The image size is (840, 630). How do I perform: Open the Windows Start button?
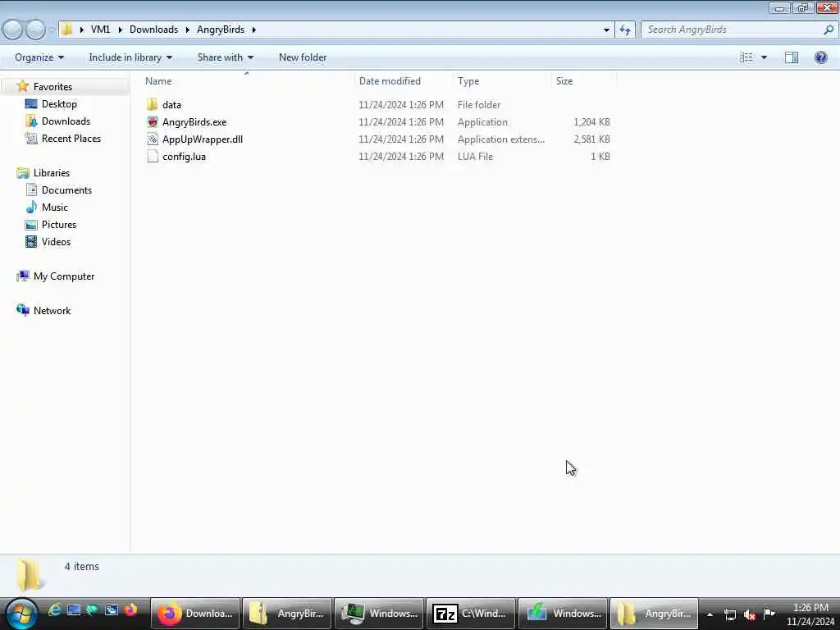point(22,614)
